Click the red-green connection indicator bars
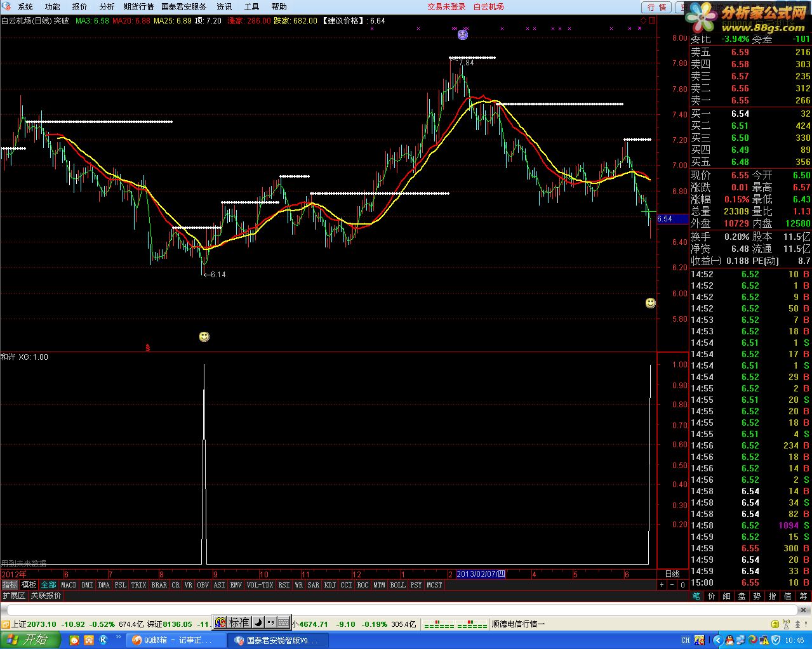Image resolution: width=812 pixels, height=649 pixels. 455,625
